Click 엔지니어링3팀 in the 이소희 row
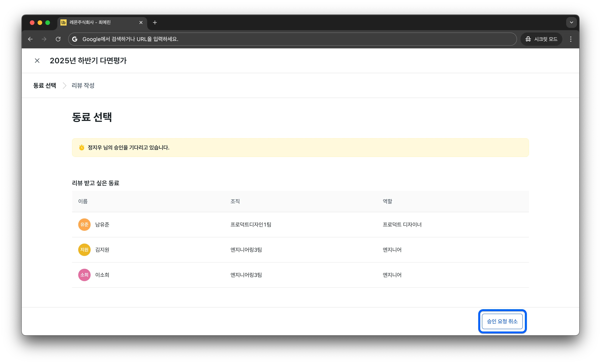Image resolution: width=601 pixels, height=364 pixels. coord(246,275)
